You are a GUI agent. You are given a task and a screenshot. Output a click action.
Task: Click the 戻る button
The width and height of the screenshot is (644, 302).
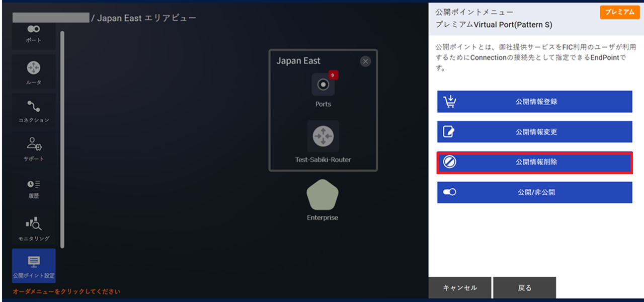point(525,287)
